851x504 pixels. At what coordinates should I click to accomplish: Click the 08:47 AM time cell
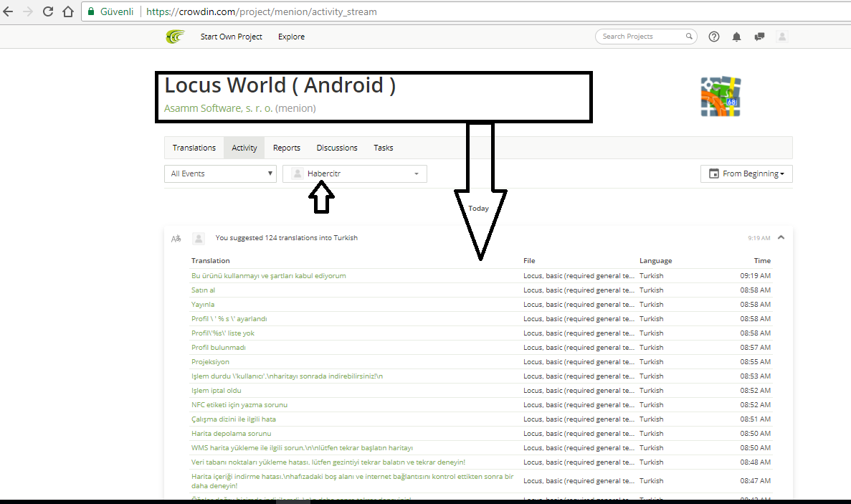pos(755,480)
